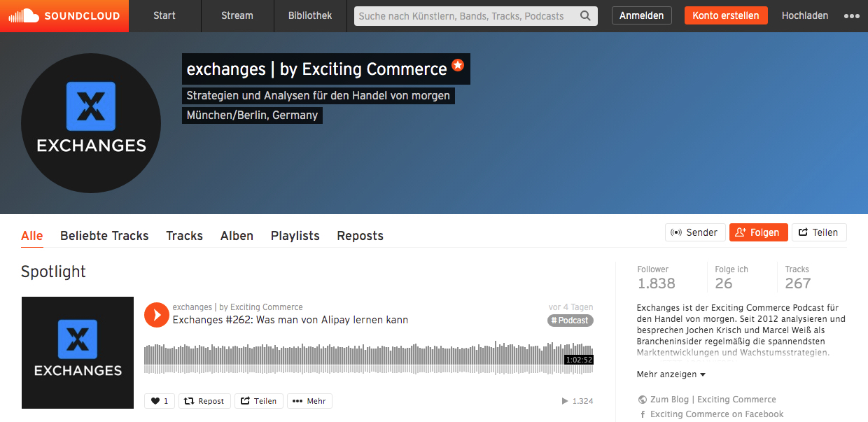Click the Anmelden button
This screenshot has width=868, height=422.
[x=642, y=15]
